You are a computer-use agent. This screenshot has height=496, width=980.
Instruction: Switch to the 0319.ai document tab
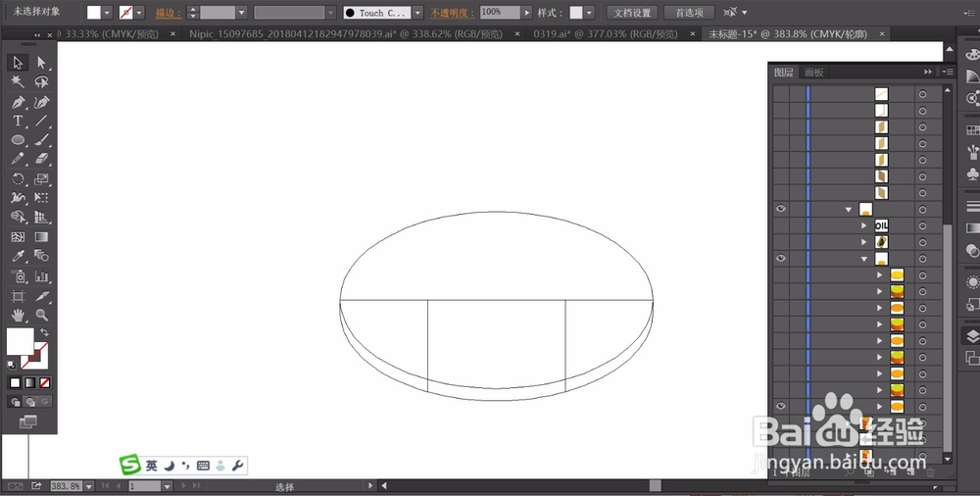point(605,34)
